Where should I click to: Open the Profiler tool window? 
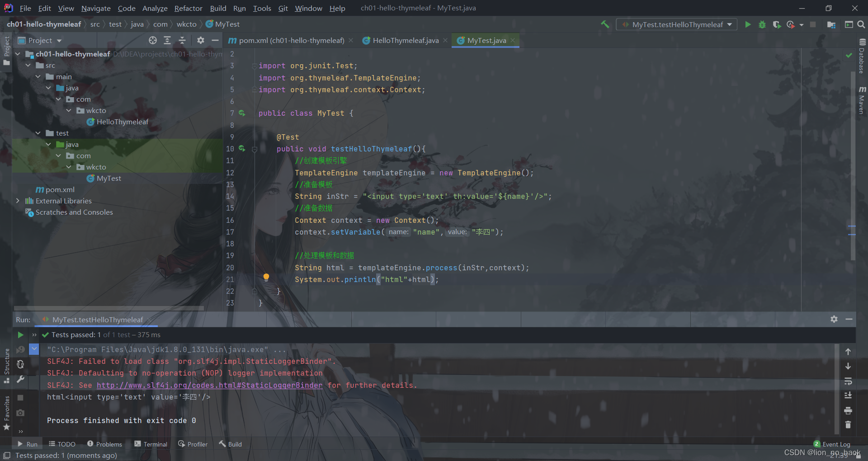point(193,444)
